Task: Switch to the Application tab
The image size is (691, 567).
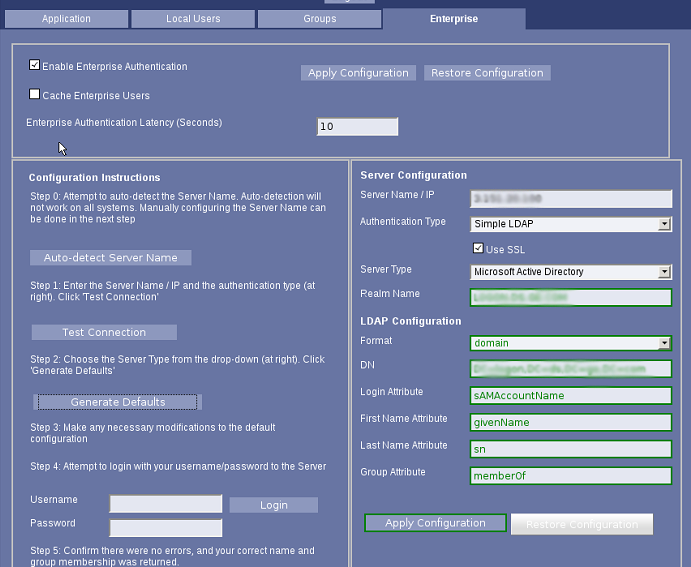Action: click(66, 19)
